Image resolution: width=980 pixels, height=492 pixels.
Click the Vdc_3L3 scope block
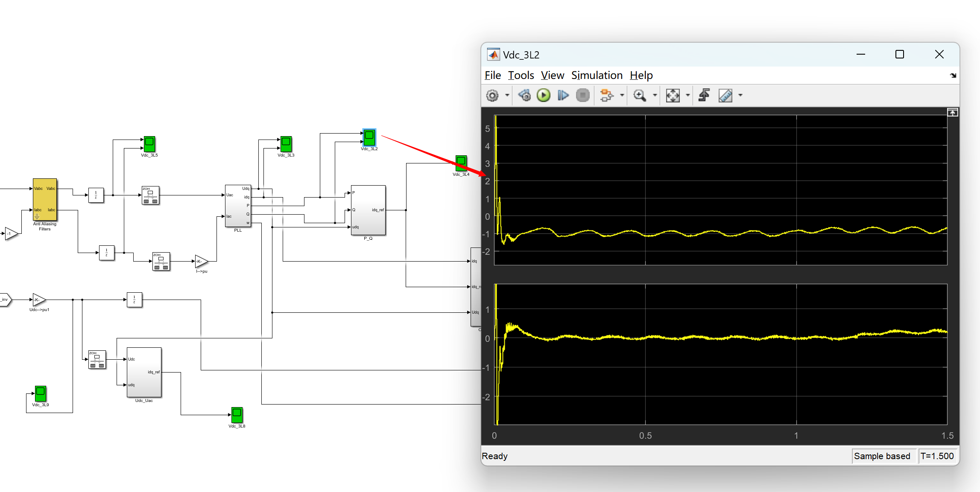pyautogui.click(x=286, y=144)
